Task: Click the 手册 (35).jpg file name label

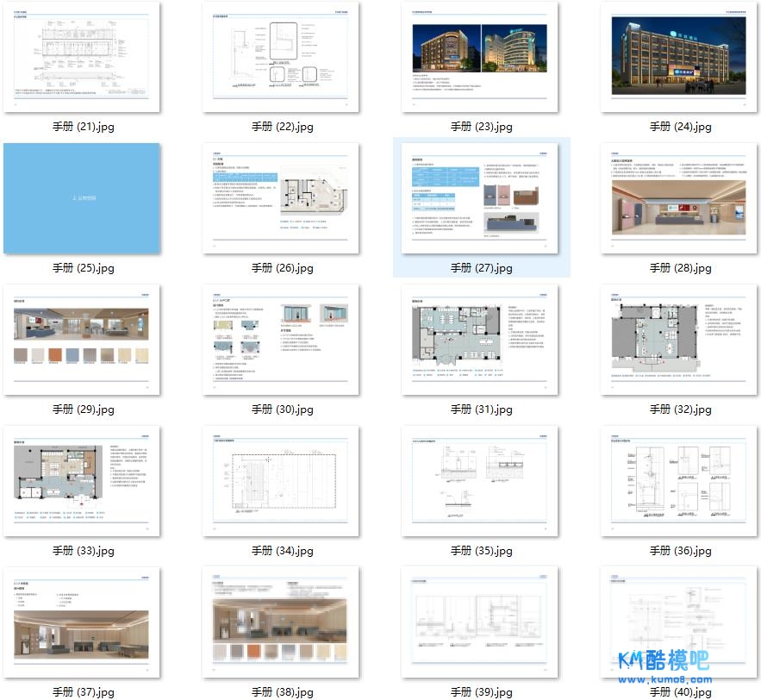Action: coord(481,551)
